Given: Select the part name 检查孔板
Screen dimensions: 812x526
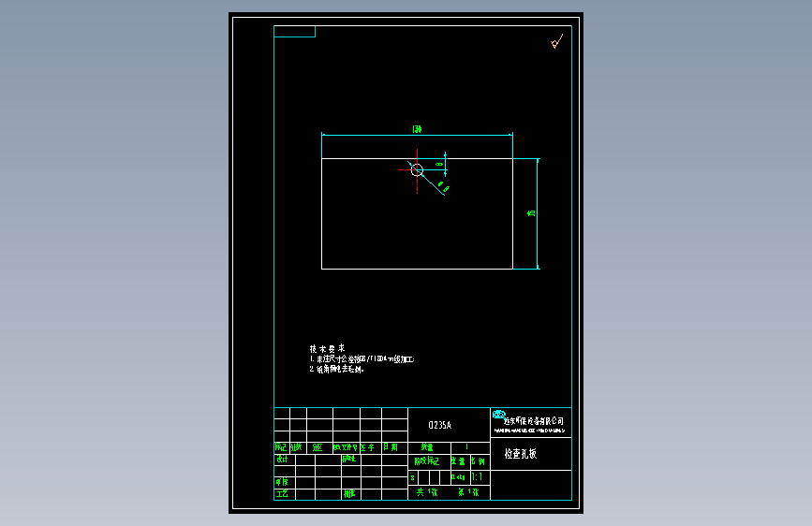Looking at the screenshot, I should (521, 454).
